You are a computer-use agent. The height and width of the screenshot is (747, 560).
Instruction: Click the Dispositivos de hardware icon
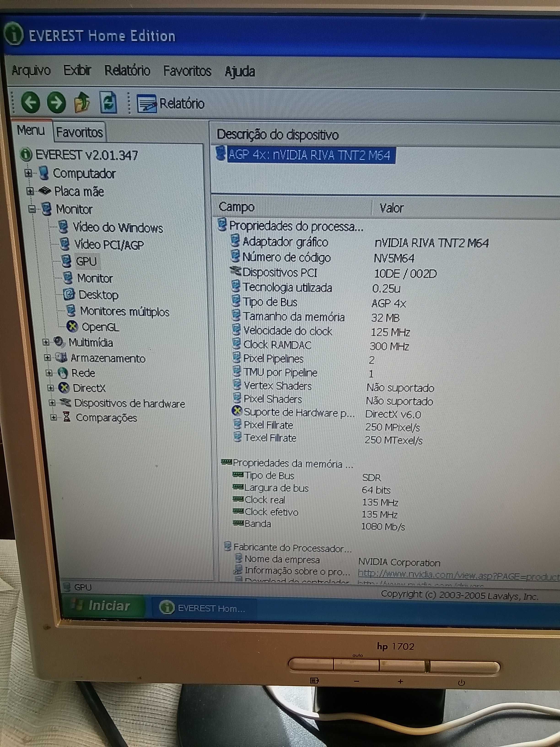(65, 402)
